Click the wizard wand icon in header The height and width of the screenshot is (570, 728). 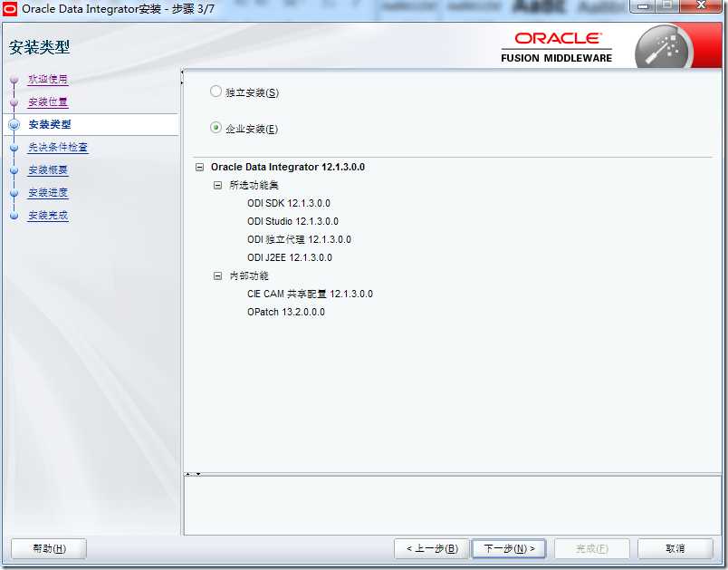click(663, 49)
